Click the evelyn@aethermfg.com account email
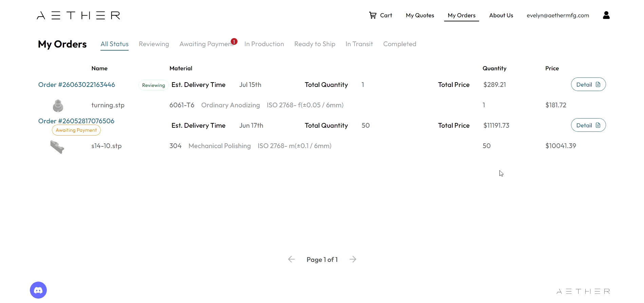Screen dimensions: 644x303 tap(558, 15)
